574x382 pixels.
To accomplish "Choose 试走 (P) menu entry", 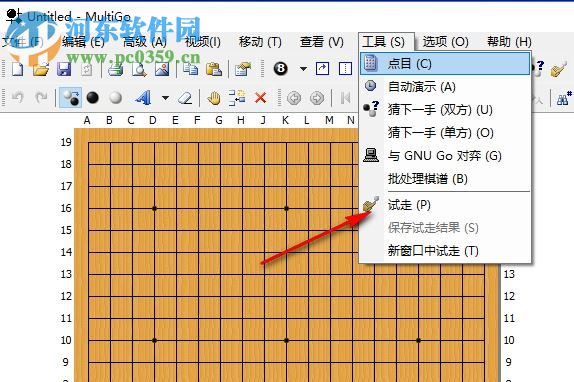I will coord(445,205).
